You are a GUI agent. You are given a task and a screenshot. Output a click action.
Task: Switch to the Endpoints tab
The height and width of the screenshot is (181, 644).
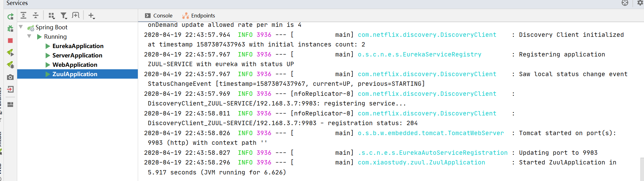199,16
